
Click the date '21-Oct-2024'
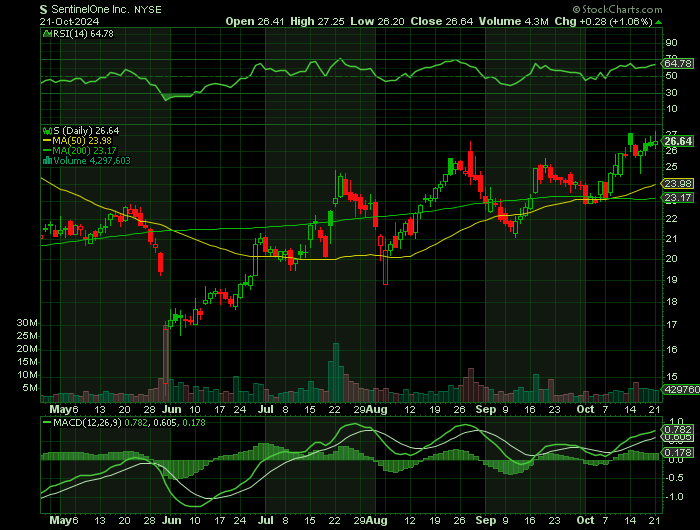pos(69,21)
